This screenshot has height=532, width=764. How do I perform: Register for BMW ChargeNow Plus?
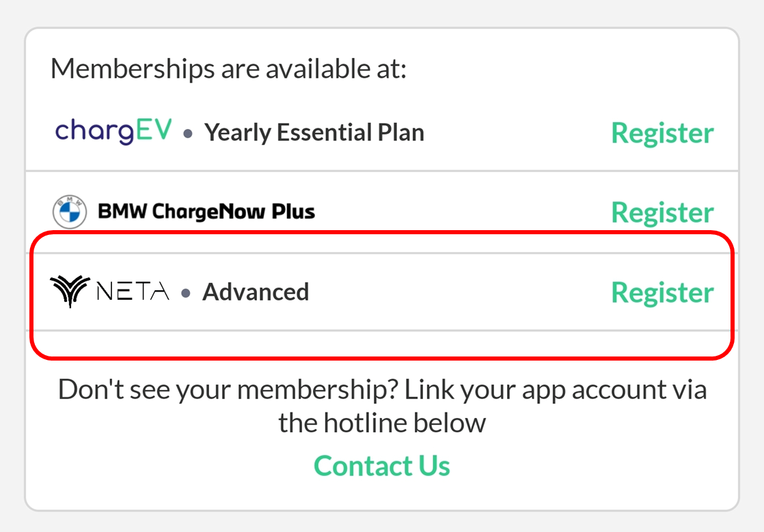[x=662, y=212]
